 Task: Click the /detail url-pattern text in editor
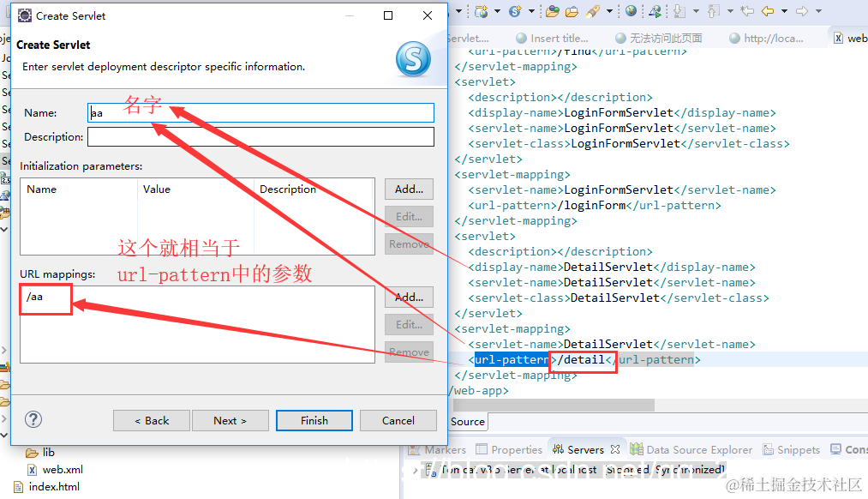point(581,360)
